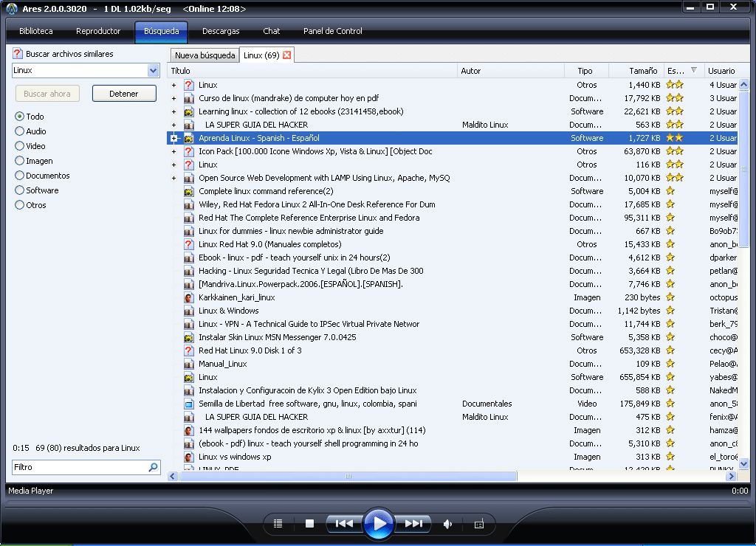Switch to the Descargas tab

tap(221, 32)
